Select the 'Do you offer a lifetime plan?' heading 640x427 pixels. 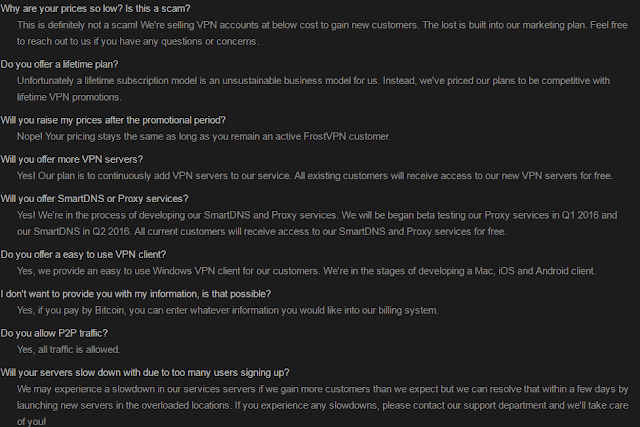tap(59, 64)
